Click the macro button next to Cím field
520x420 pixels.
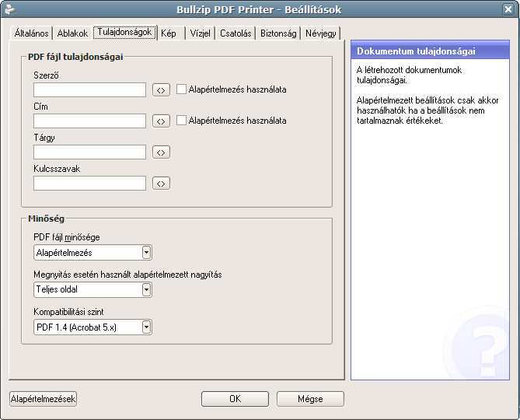(161, 121)
